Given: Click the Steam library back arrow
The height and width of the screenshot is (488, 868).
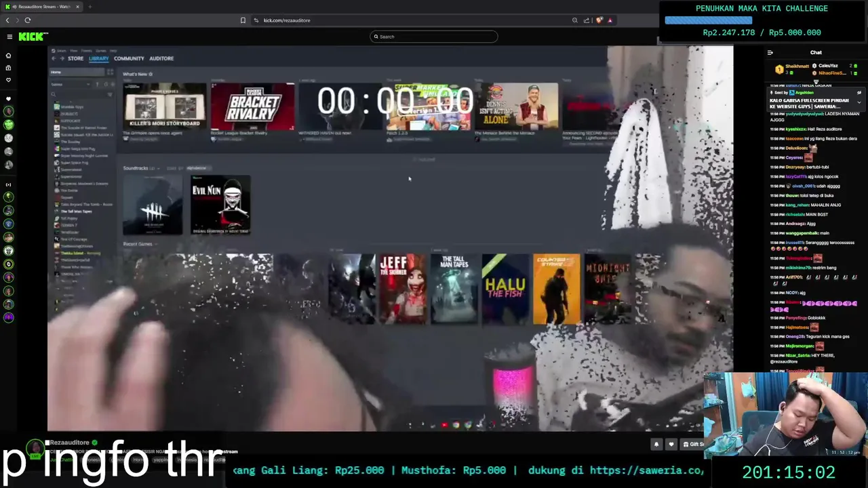Looking at the screenshot, I should coord(54,58).
